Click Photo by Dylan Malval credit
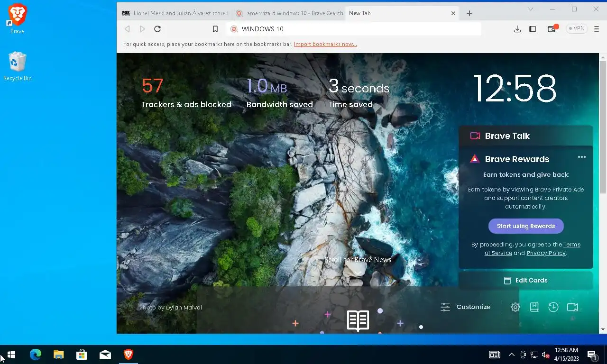 click(x=170, y=308)
